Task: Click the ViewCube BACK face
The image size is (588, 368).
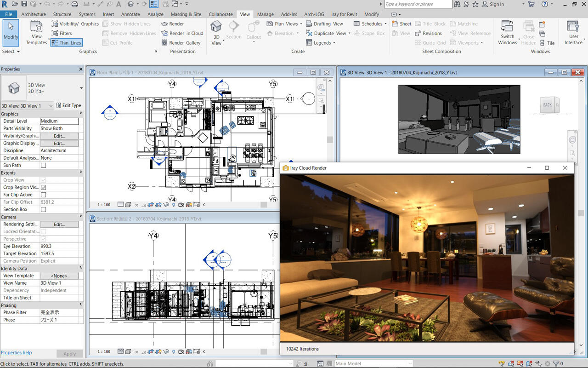Action: [x=548, y=105]
